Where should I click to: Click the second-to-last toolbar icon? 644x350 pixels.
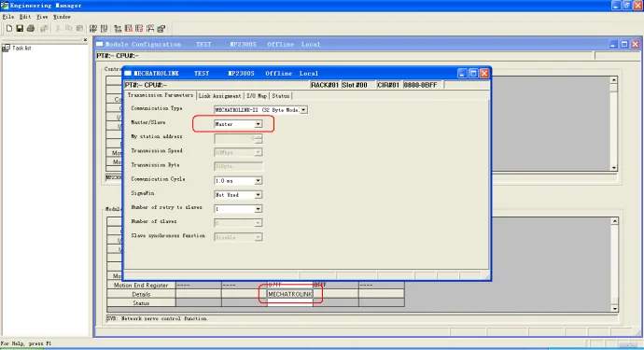tap(150, 28)
